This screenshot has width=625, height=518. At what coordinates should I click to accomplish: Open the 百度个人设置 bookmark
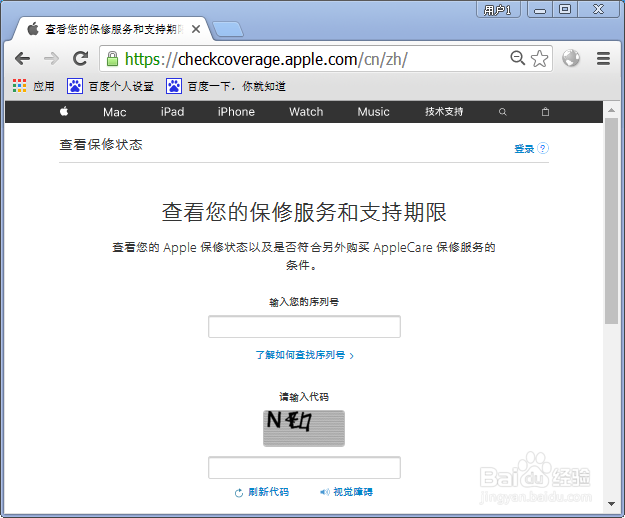[110, 86]
